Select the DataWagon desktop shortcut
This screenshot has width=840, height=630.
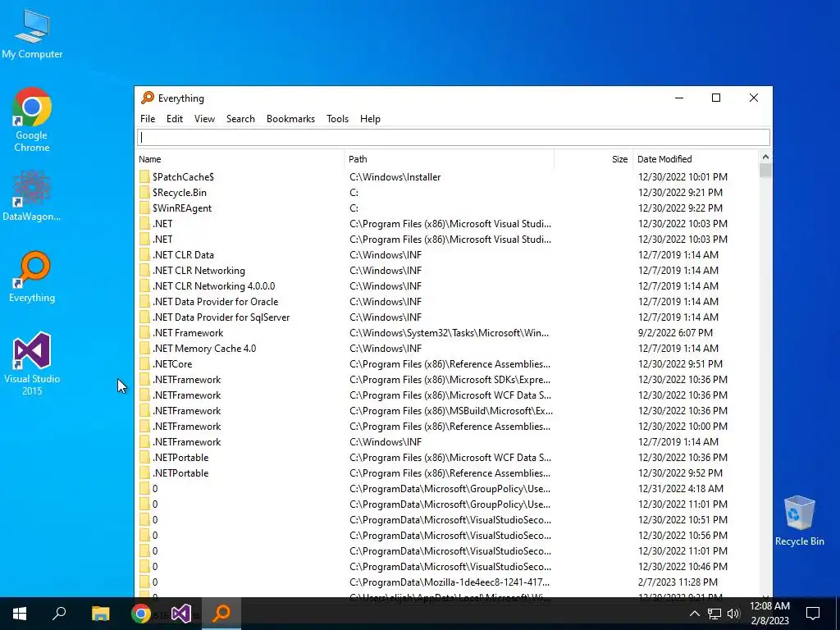(x=32, y=195)
